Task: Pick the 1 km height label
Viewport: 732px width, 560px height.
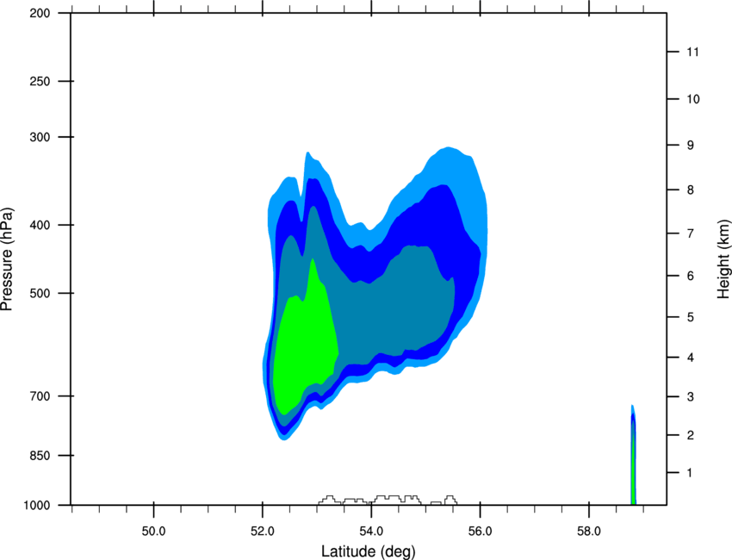Action: [x=690, y=473]
